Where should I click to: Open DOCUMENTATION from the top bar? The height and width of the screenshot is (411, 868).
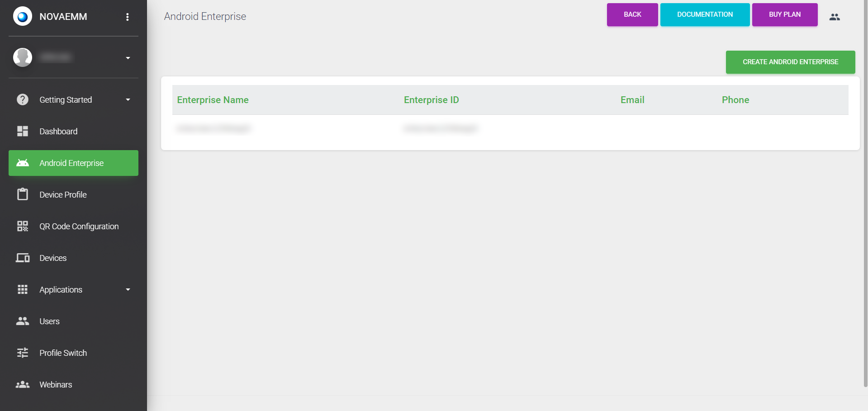pos(705,14)
